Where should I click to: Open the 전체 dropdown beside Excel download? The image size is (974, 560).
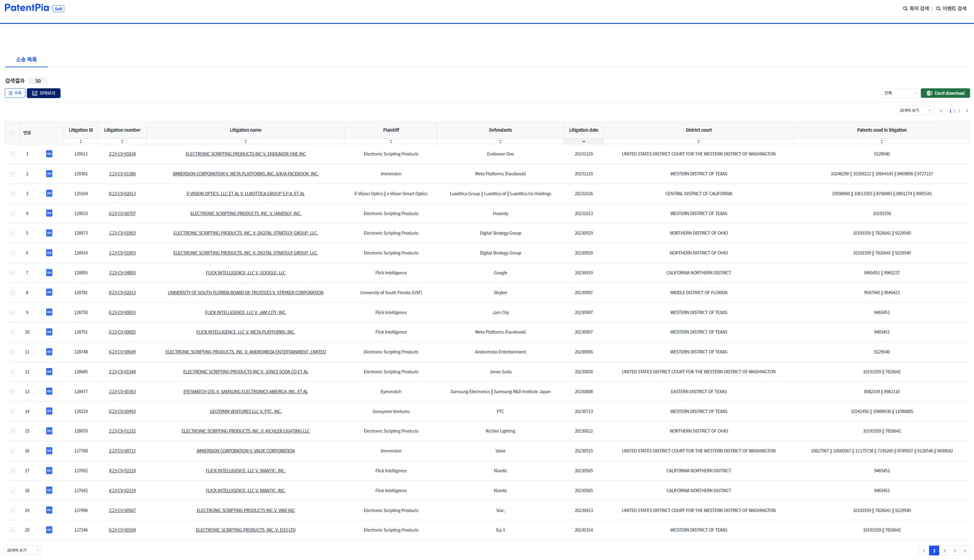[x=900, y=93]
